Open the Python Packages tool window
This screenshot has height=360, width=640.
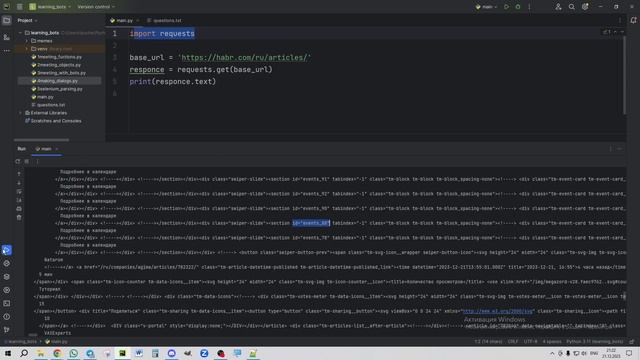7,276
